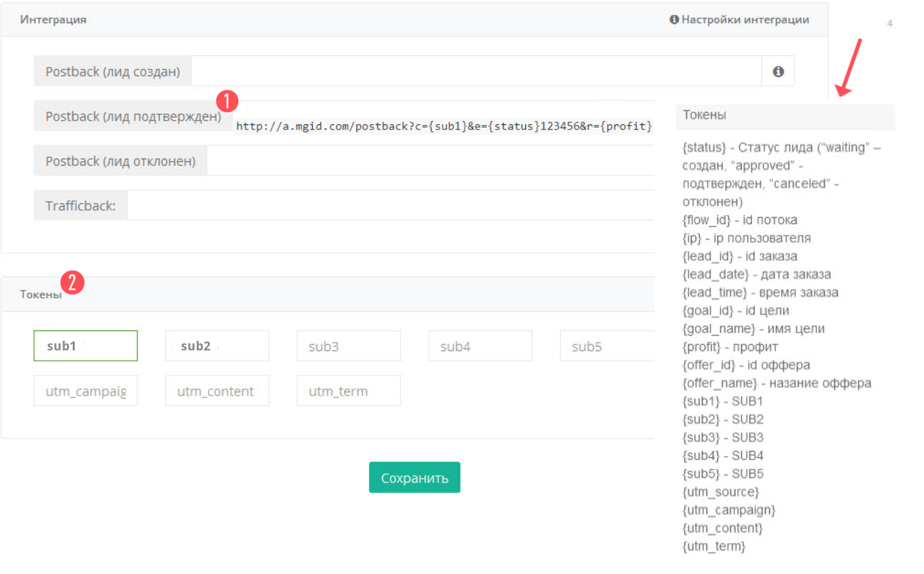This screenshot has height=574, width=924.
Task: Click info icon beside Postback lead created field
Action: click(778, 72)
